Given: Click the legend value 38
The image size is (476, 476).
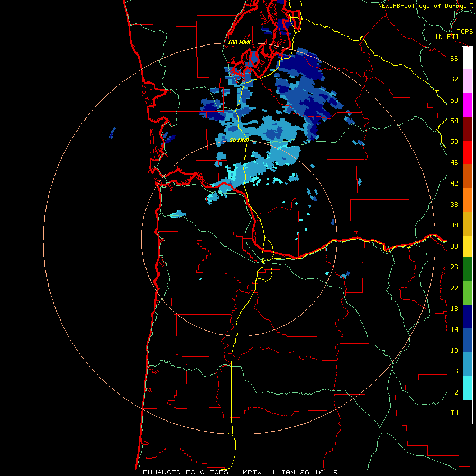Looking at the screenshot, I should click(x=454, y=204).
